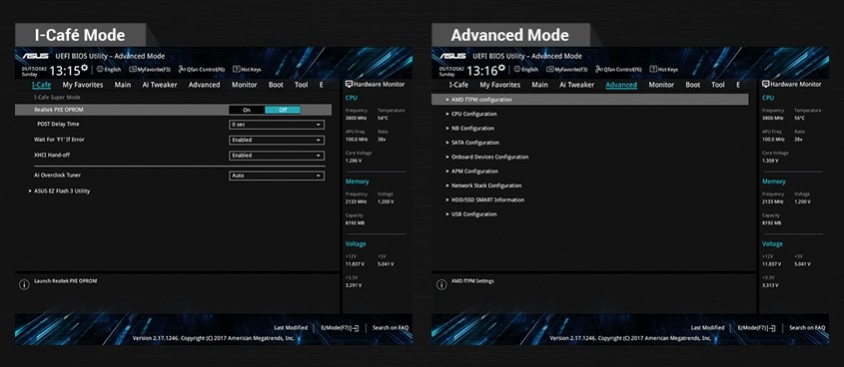Set Realtek PXE OPROM to Off
This screenshot has height=367, width=844.
coord(283,110)
